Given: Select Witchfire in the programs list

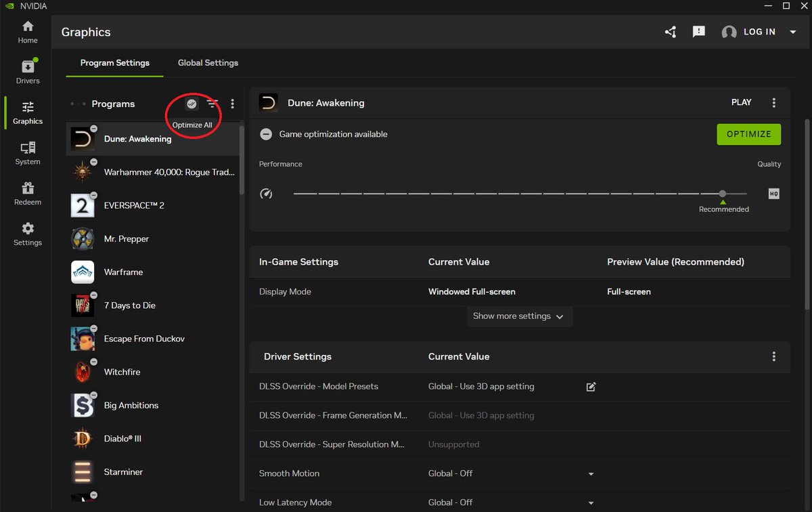Looking at the screenshot, I should pos(152,372).
